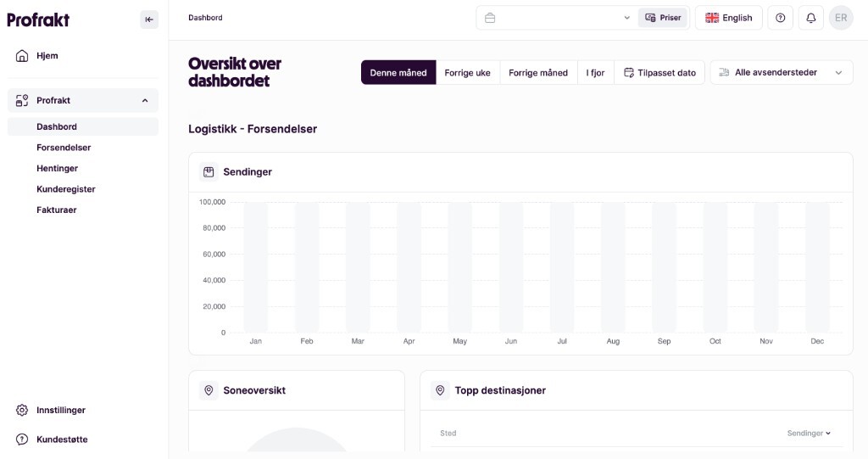Click the Sted column header

[448, 434]
